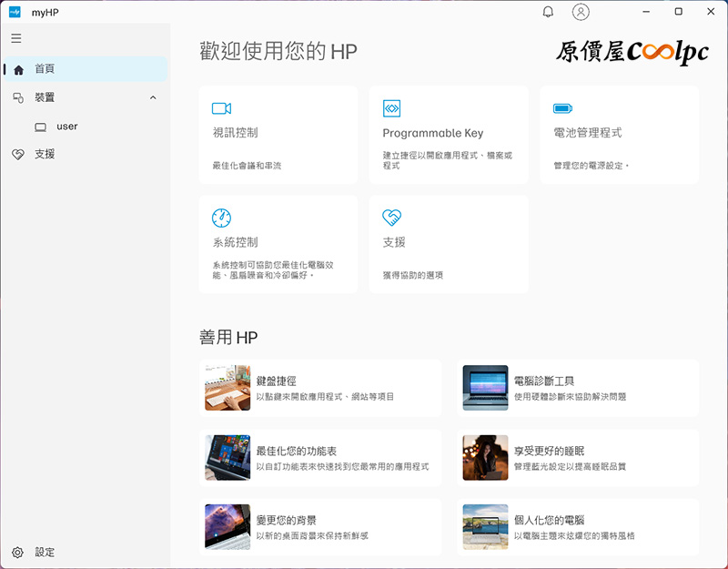Collapse the 裝置 section chevron
The height and width of the screenshot is (569, 728).
153,97
